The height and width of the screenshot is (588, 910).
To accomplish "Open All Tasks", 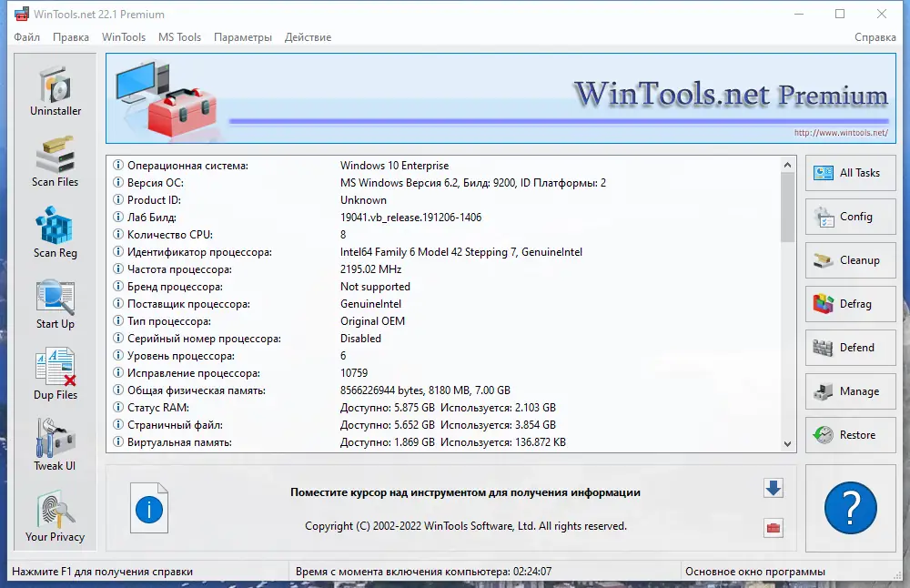I will [x=850, y=173].
